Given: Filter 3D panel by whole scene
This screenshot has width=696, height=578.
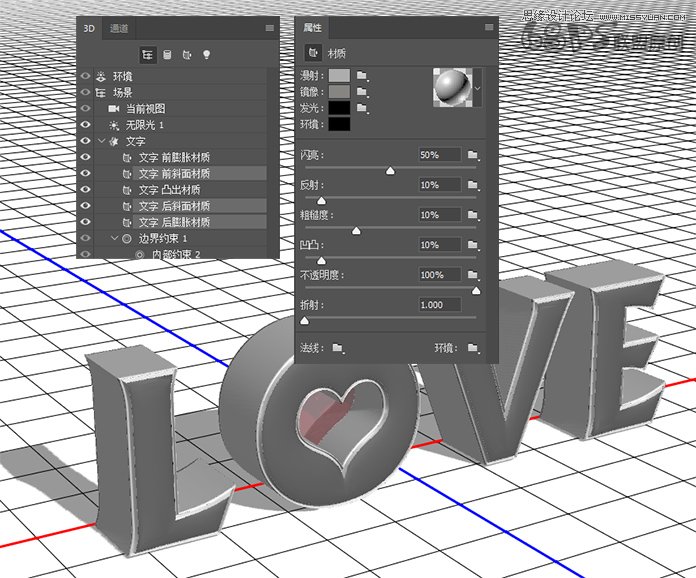Looking at the screenshot, I should coord(147,55).
